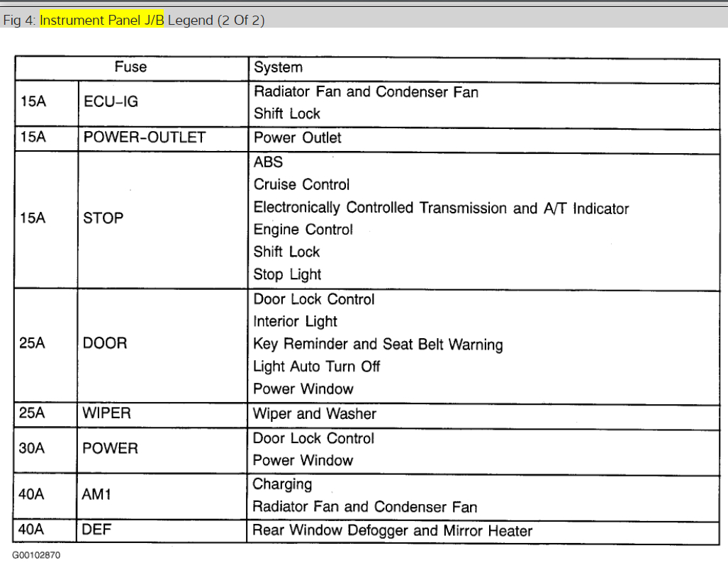Click 'Door Lock Control' in the DOOR row

(x=314, y=299)
